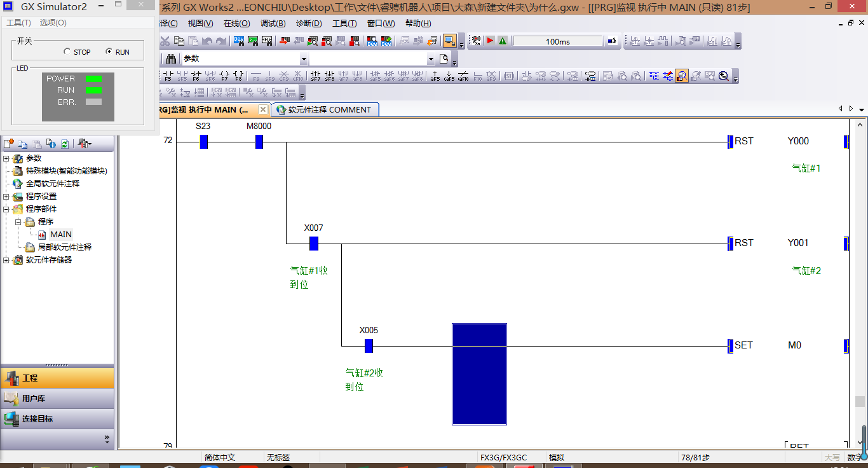The width and height of the screenshot is (868, 468).
Task: Expand the 软元件存储器 tree node
Action: coord(6,260)
